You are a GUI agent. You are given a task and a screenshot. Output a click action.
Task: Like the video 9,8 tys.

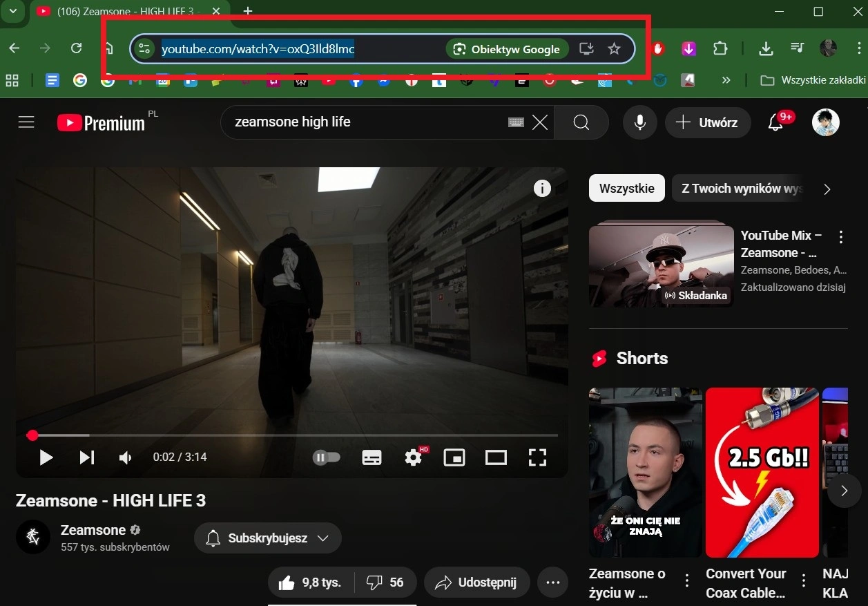[x=311, y=583]
